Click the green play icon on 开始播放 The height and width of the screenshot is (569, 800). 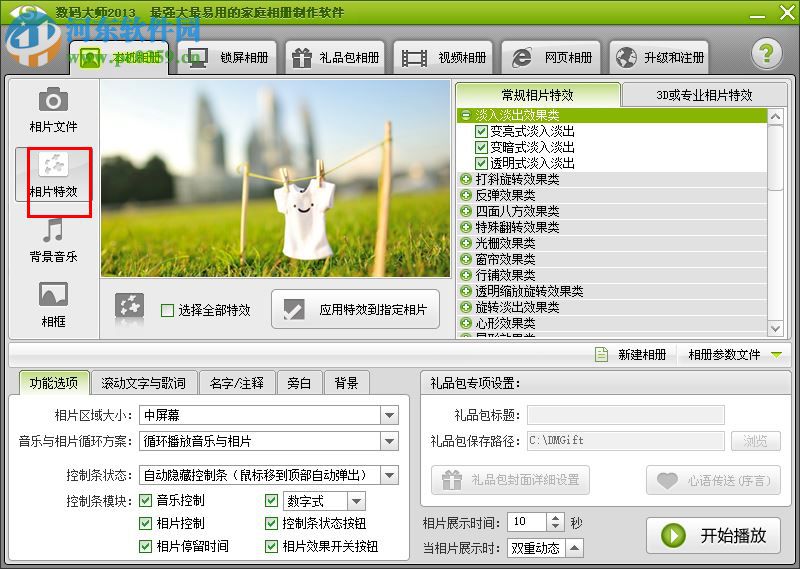(x=673, y=535)
